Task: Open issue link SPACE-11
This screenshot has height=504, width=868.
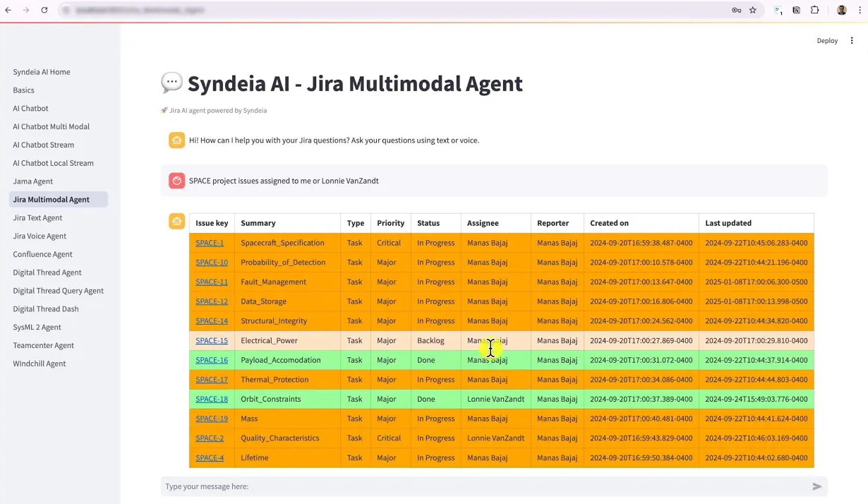Action: [x=212, y=282]
